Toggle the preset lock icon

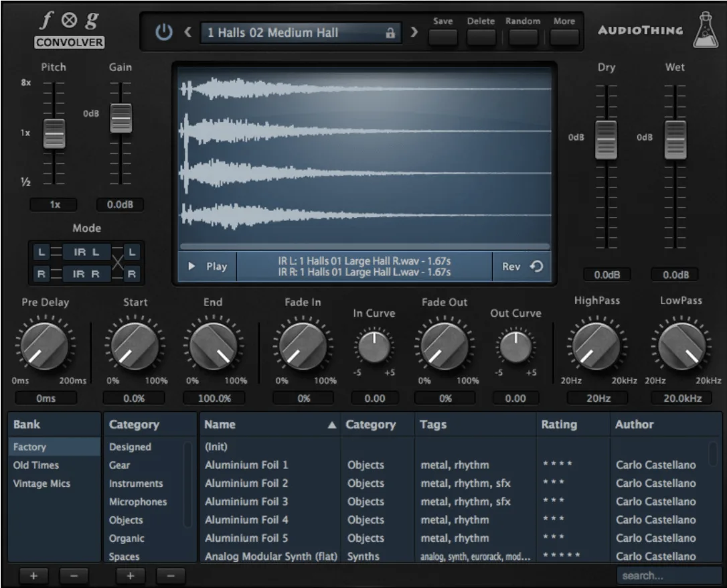click(390, 33)
